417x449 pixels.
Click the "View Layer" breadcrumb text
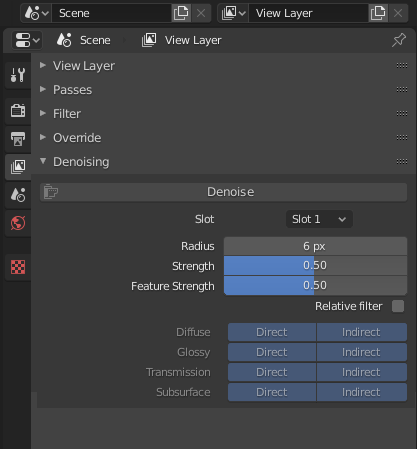[193, 40]
